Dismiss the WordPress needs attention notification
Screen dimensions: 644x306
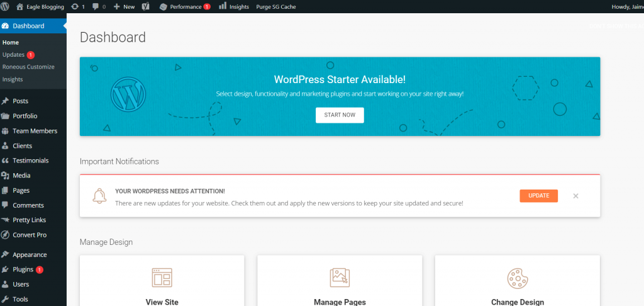[576, 196]
